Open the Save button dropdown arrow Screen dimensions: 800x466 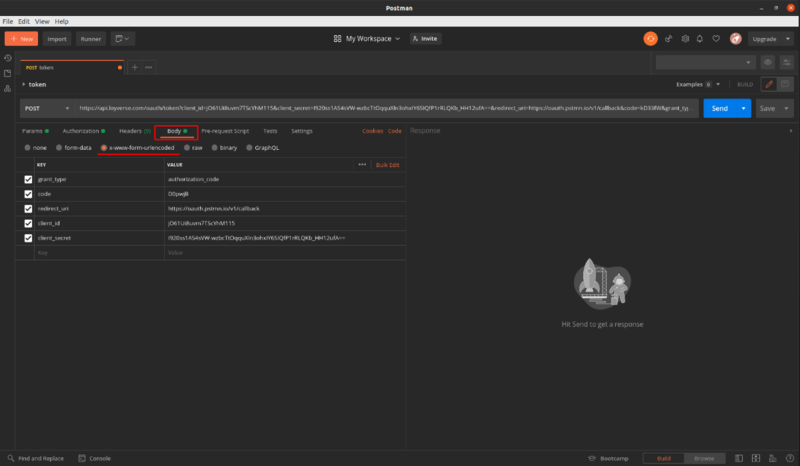point(786,108)
